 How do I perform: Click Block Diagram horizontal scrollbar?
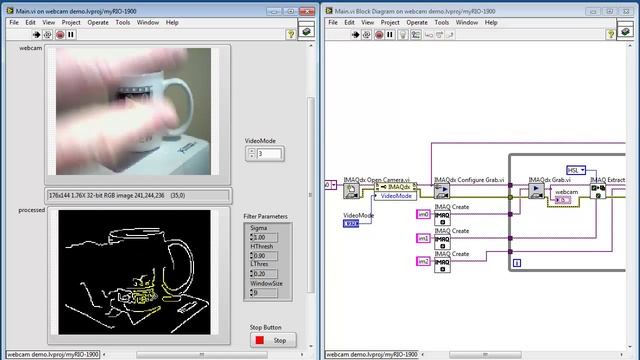(485, 355)
